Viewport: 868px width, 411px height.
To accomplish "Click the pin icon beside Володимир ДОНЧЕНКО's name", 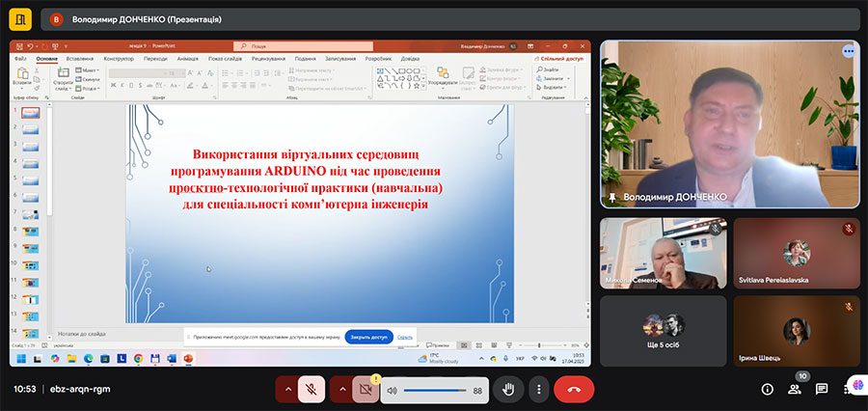I will [x=610, y=197].
